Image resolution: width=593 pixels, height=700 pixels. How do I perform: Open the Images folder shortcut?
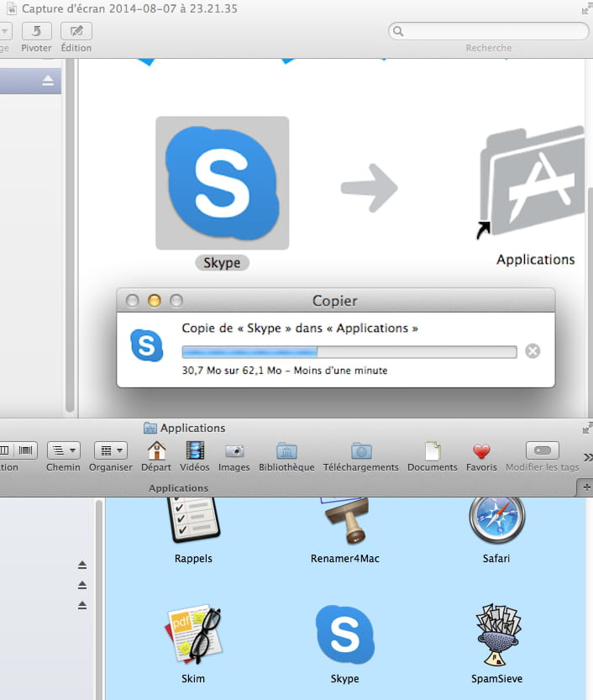click(234, 451)
